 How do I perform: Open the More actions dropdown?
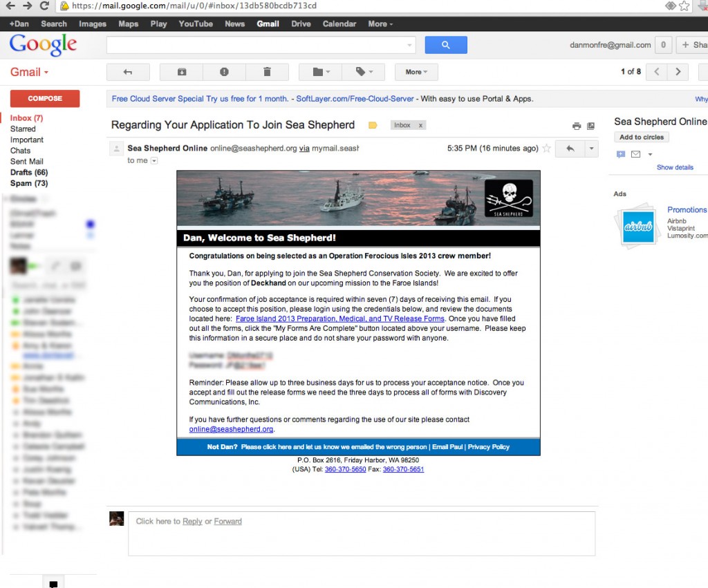tap(416, 72)
